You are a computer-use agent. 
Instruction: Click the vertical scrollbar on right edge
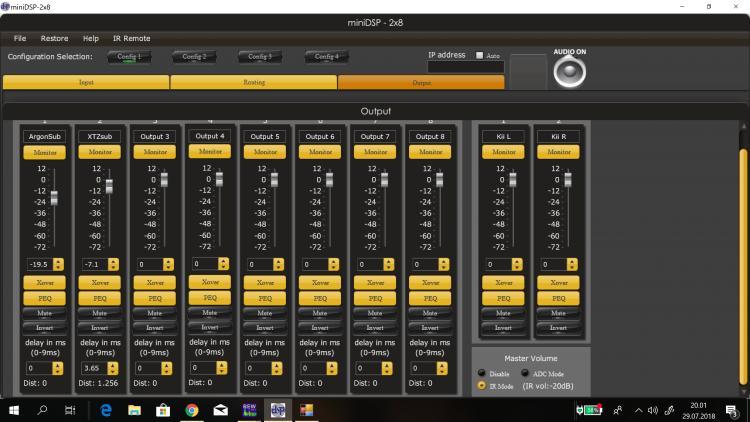(x=743, y=266)
